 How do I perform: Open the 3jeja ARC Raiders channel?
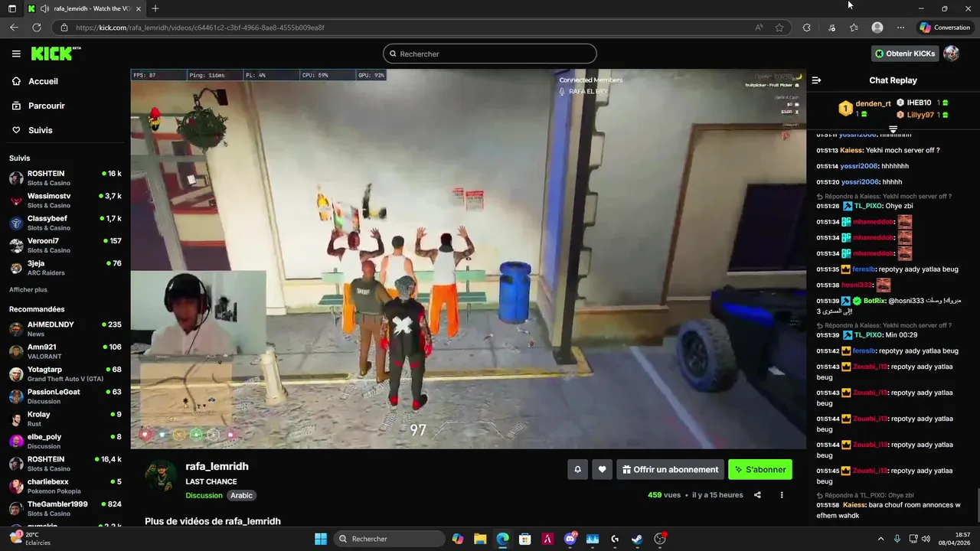(65, 267)
